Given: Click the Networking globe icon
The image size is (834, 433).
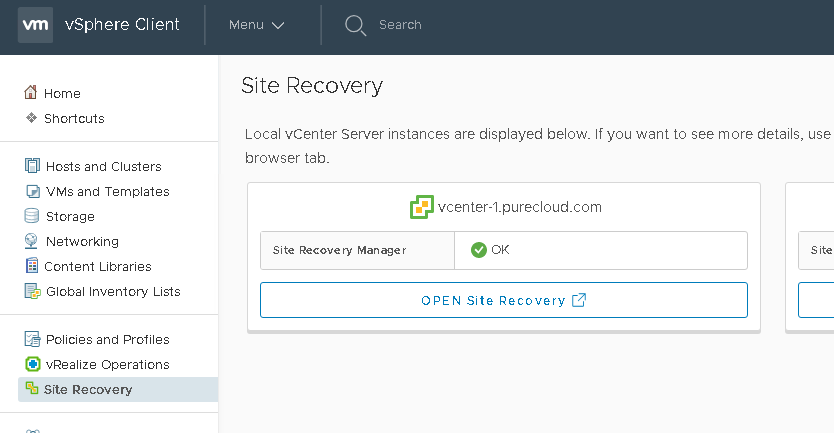Looking at the screenshot, I should click(31, 241).
